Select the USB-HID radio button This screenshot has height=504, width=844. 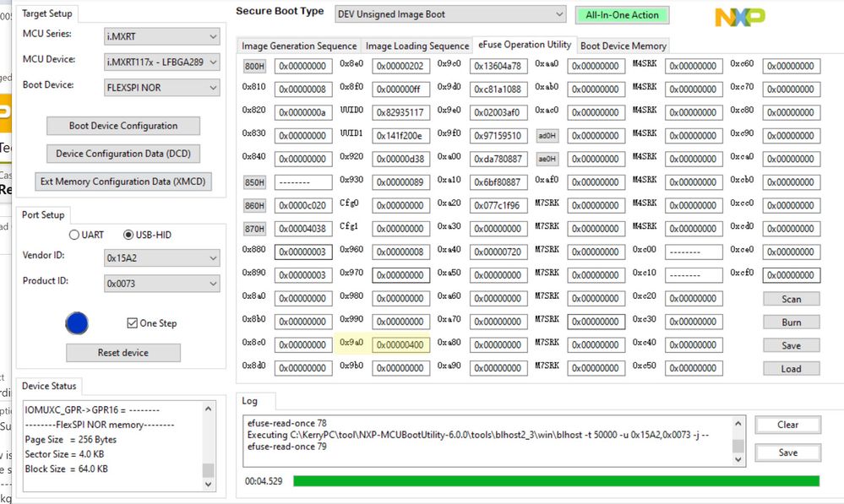tap(128, 235)
